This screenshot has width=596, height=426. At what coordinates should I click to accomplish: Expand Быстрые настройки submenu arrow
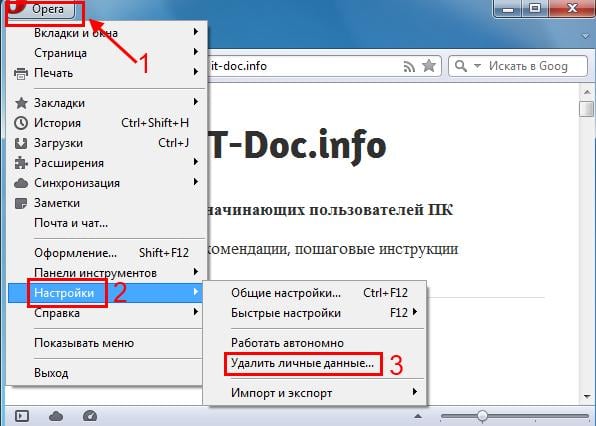coord(415,312)
